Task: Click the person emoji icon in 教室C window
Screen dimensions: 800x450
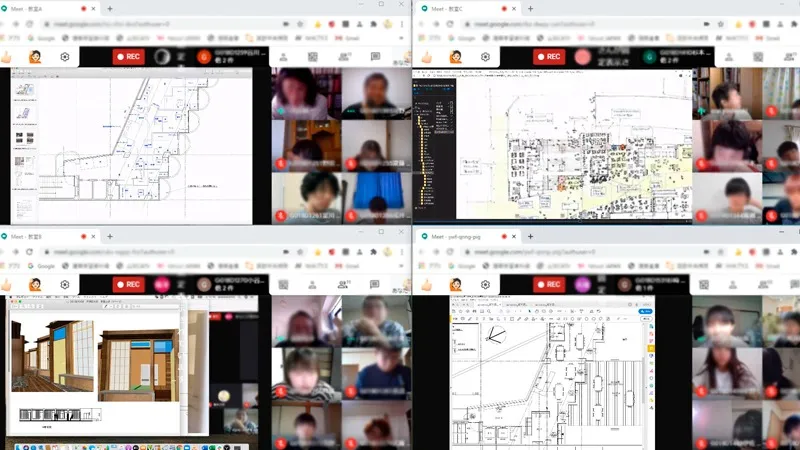Action: coord(456,57)
